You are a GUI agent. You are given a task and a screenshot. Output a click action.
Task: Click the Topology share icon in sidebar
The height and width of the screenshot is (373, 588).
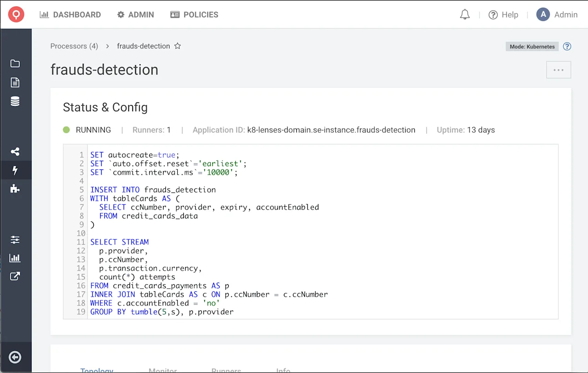click(15, 152)
